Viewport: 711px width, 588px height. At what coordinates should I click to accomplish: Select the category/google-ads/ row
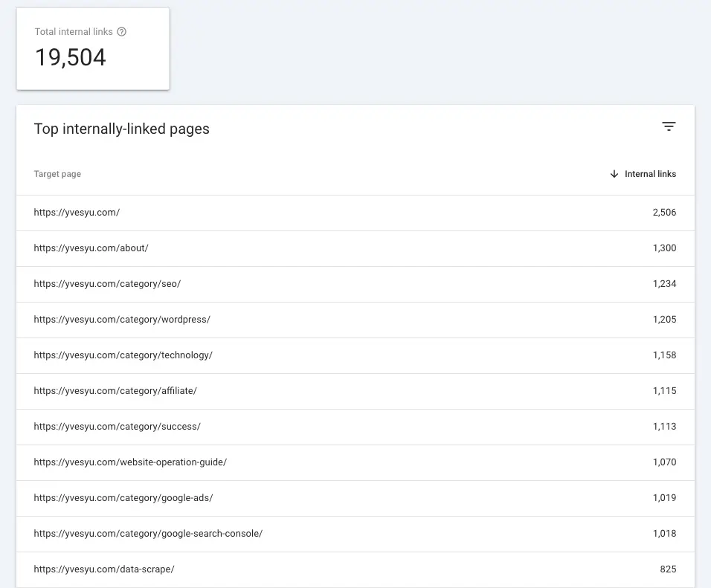point(123,498)
